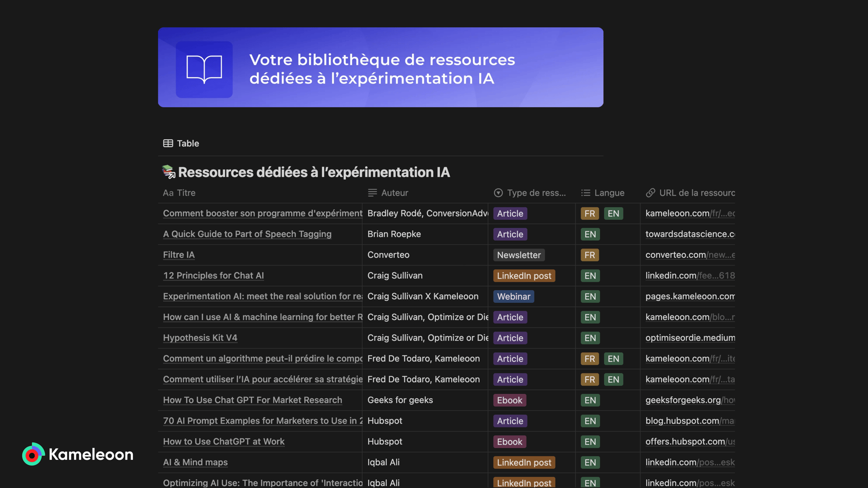Viewport: 868px width, 488px height.
Task: Open 'Comment utiliser l'IA pour accélérer' row
Action: coord(263,379)
